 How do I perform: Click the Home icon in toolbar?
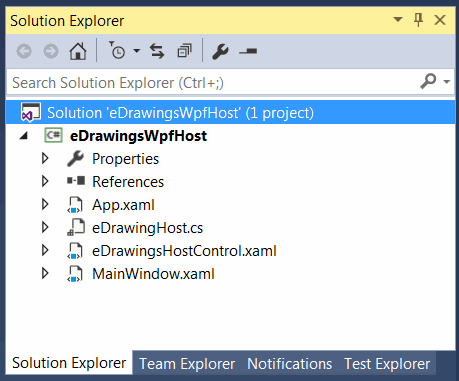pos(78,51)
